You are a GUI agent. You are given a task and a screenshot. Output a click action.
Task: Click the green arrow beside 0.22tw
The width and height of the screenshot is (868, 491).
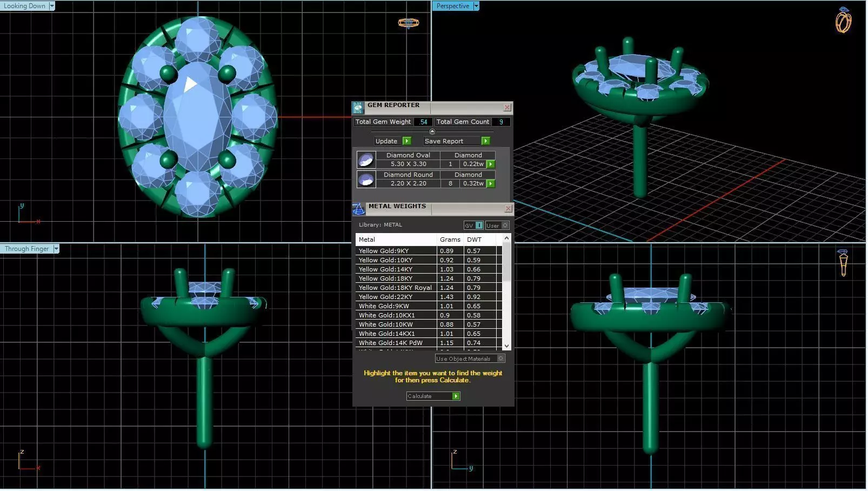[491, 164]
